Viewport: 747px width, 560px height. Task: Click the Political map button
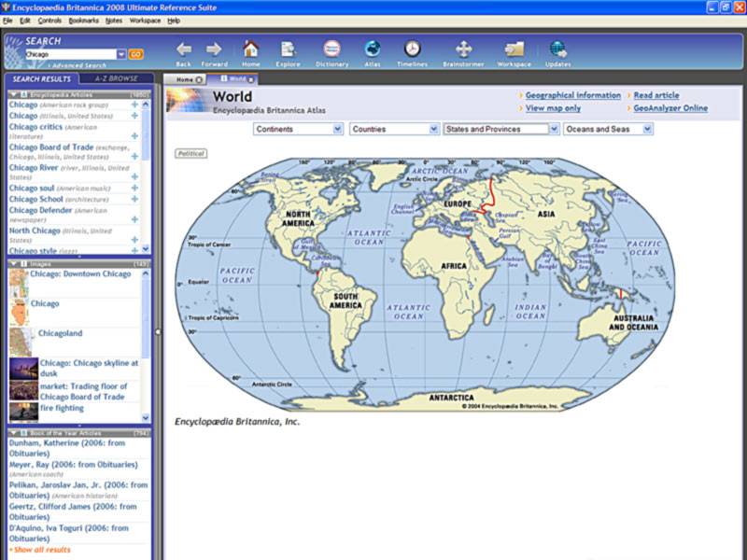pyautogui.click(x=191, y=153)
